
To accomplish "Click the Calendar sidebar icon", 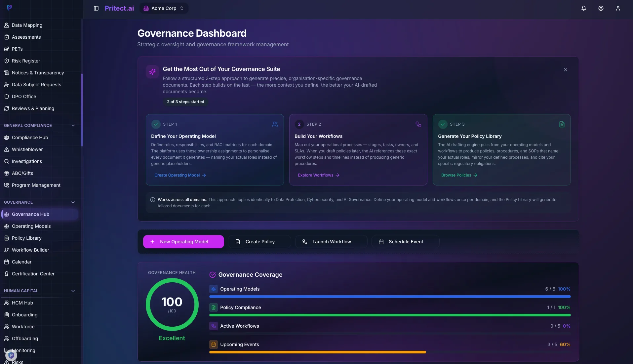I will [x=7, y=262].
